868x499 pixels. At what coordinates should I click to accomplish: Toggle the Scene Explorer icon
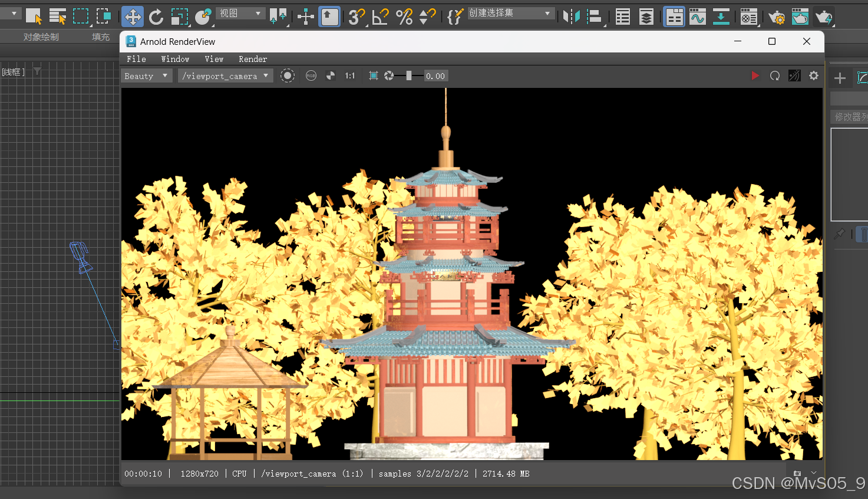(623, 17)
